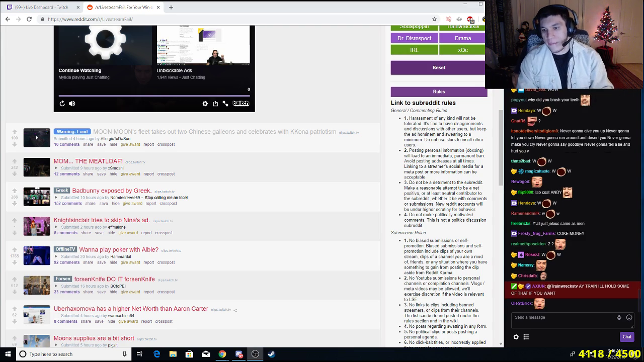Click the Rules header button
The image size is (644, 362).
(439, 92)
